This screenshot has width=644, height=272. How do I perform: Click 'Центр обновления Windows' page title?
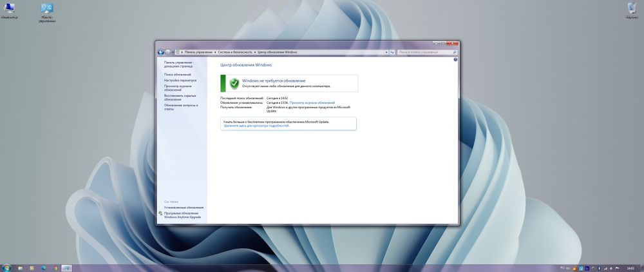tap(246, 65)
